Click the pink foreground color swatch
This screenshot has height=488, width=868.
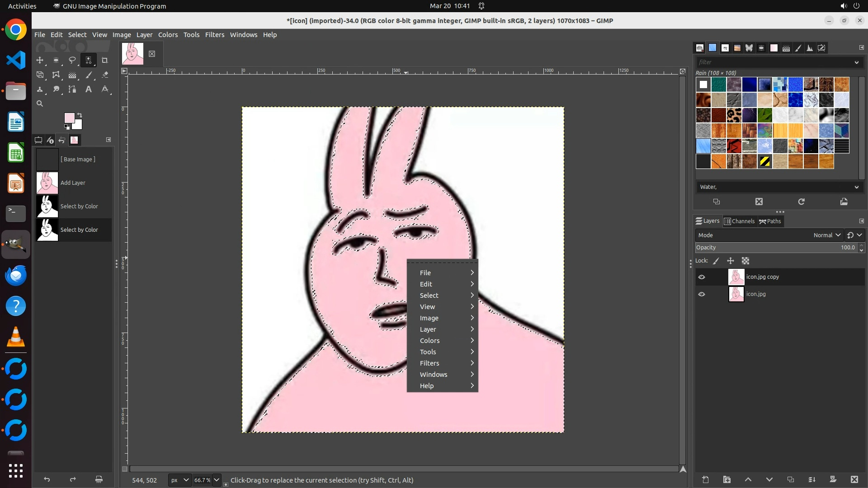(69, 118)
